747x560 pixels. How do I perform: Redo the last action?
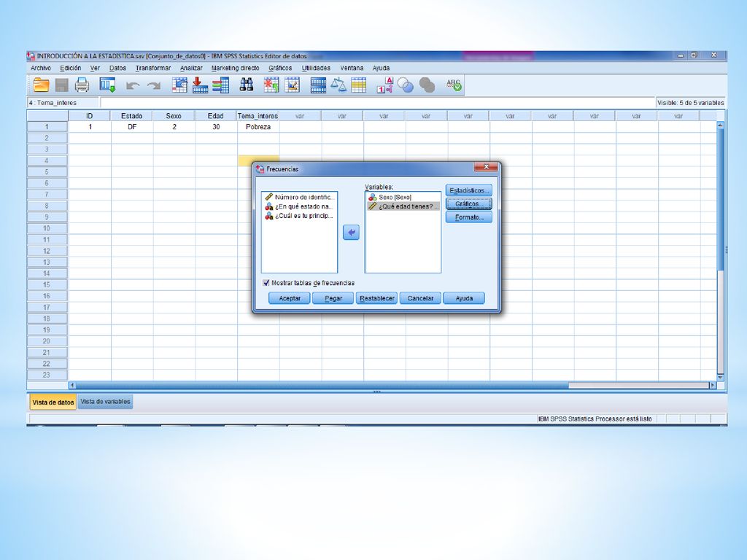[153, 86]
